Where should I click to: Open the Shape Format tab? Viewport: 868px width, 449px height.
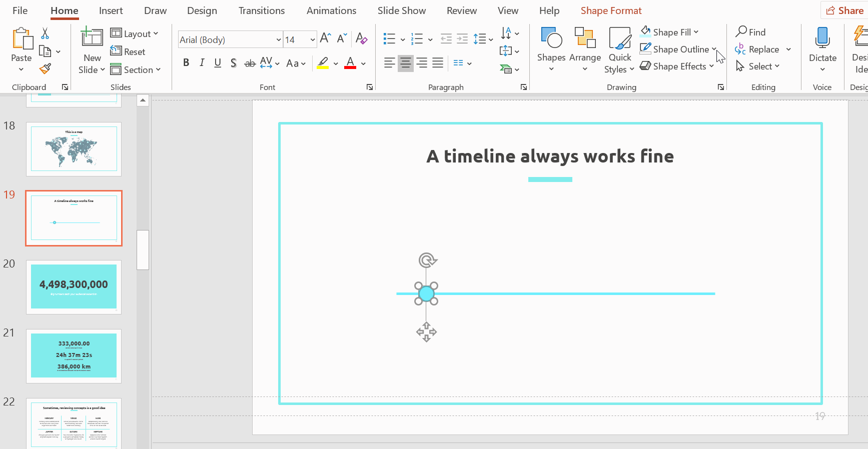point(611,10)
